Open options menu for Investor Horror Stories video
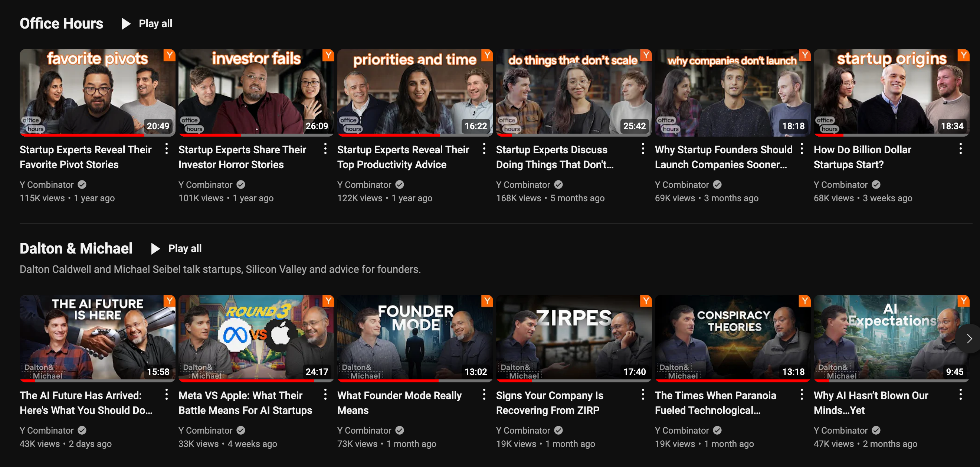 tap(325, 149)
